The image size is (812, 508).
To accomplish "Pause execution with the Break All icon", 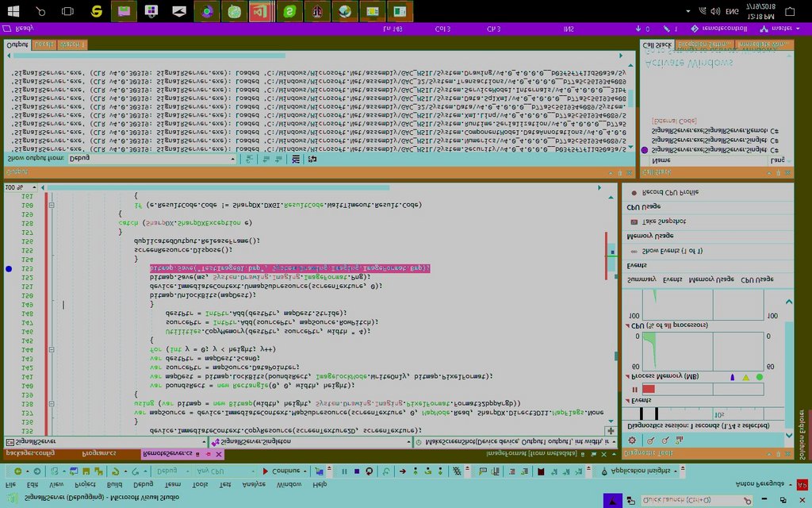I will coord(344,471).
